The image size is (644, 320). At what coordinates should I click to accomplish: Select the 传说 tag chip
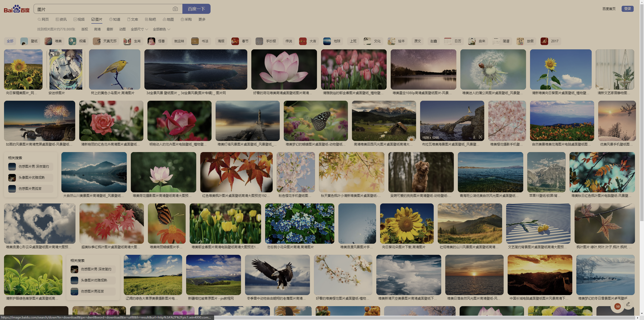click(289, 41)
